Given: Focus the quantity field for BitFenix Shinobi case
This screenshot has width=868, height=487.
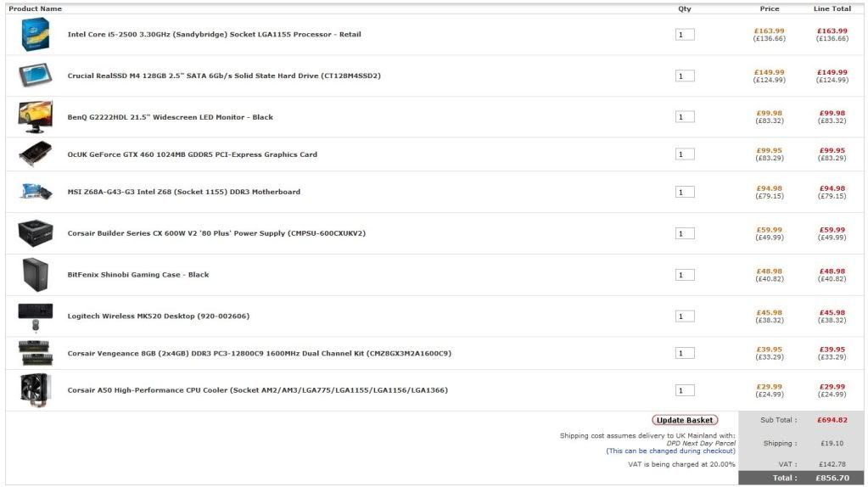Looking at the screenshot, I should click(x=685, y=275).
